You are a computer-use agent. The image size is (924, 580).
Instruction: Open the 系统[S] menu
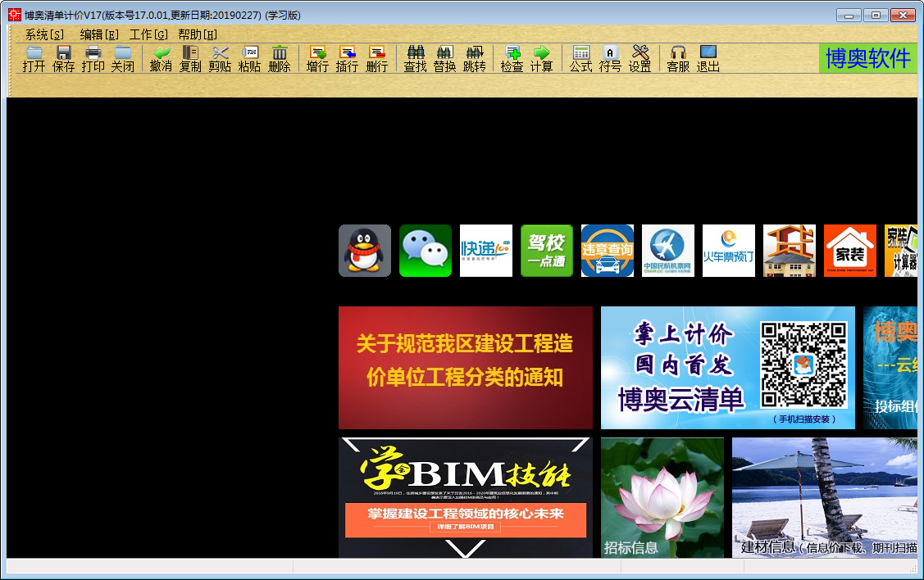pos(44,34)
